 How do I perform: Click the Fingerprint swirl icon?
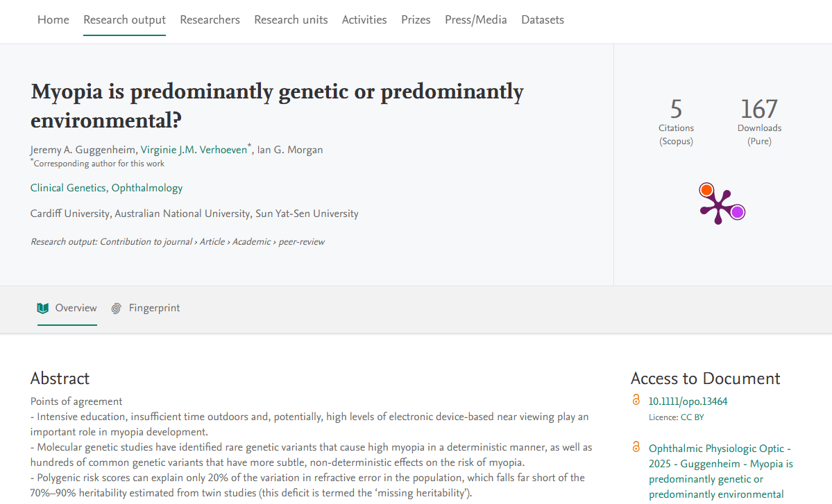pos(117,309)
